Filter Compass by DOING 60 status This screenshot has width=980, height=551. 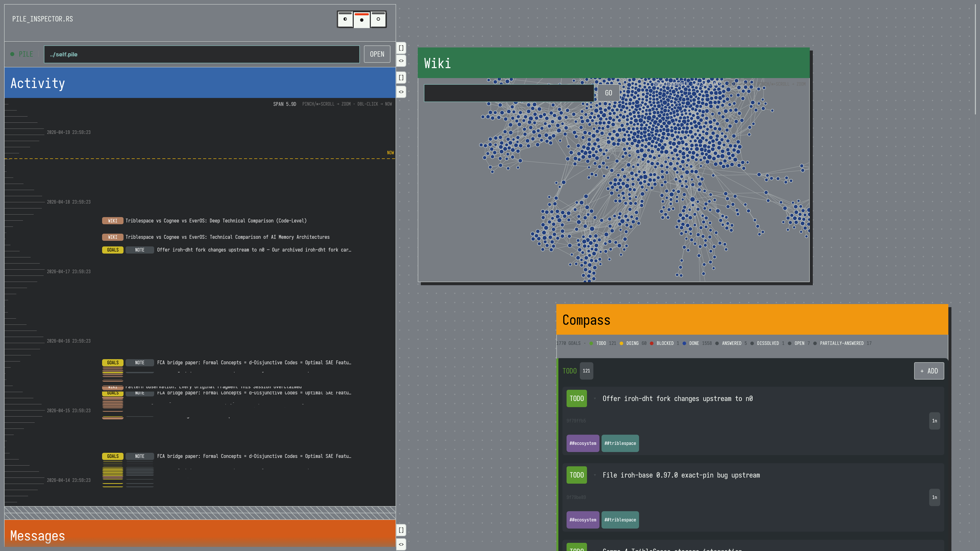[x=633, y=343]
